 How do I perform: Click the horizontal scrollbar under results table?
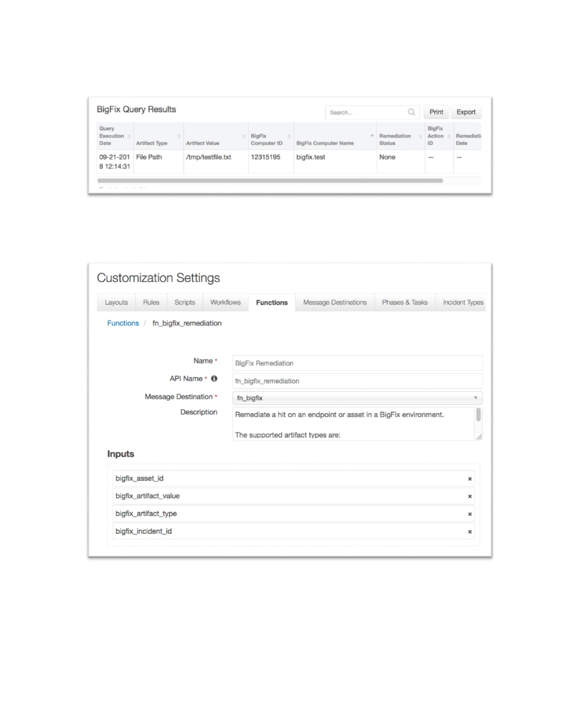pos(270,181)
